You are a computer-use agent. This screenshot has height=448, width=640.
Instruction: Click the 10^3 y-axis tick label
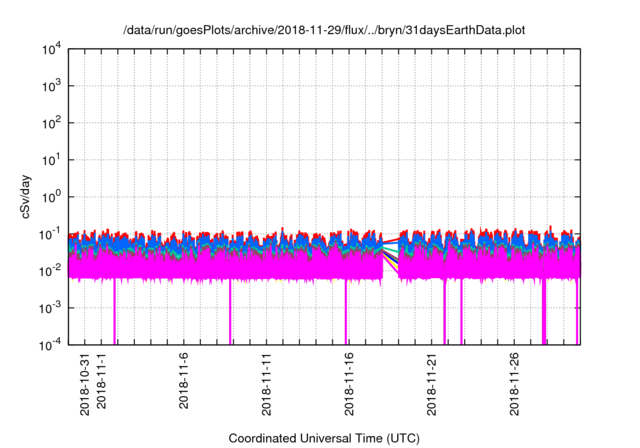pyautogui.click(x=51, y=86)
